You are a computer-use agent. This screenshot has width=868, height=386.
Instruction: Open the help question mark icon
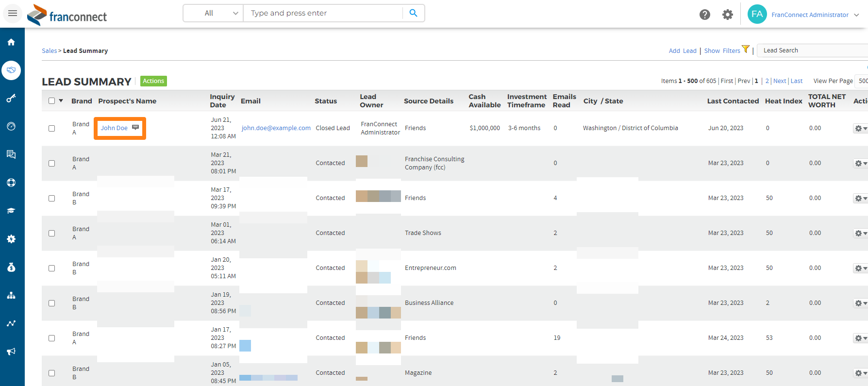704,15
